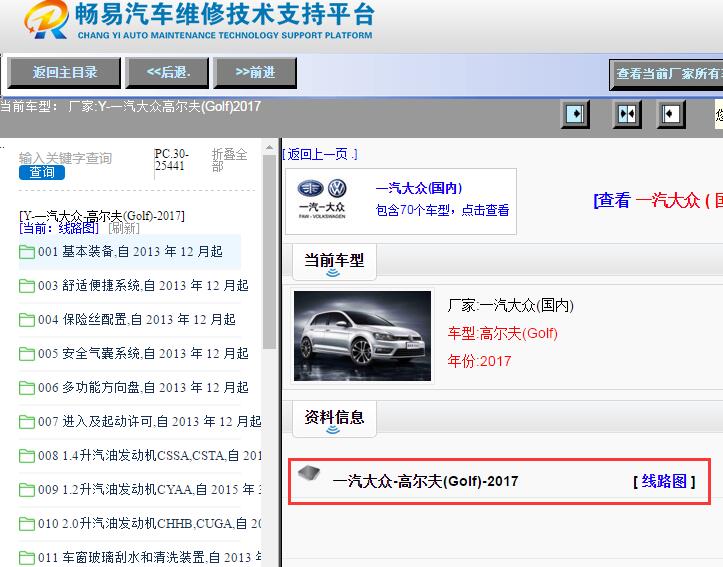Click the PC.30-25441 code text
This screenshot has height=567, width=723.
(172, 159)
